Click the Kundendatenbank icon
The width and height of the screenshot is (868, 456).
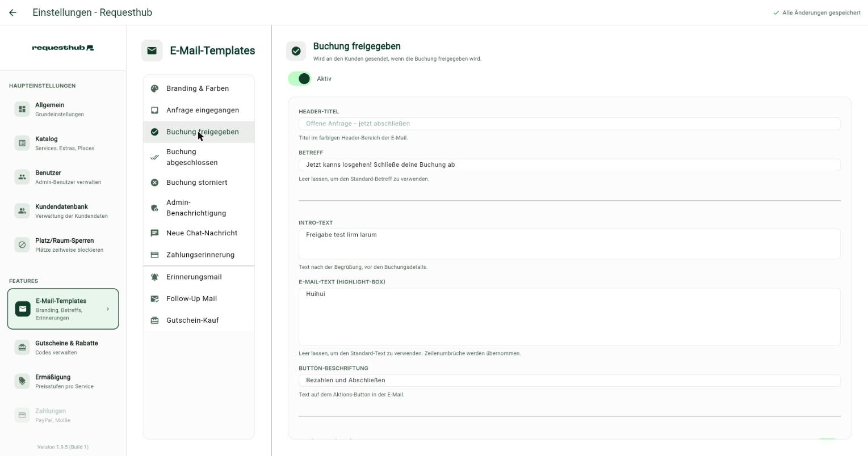pyautogui.click(x=22, y=211)
